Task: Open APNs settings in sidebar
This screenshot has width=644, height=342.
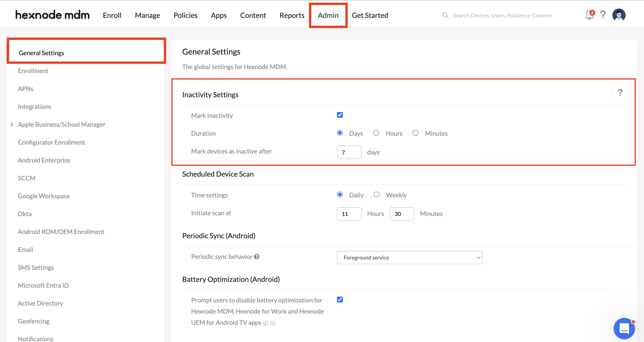Action: (x=25, y=89)
